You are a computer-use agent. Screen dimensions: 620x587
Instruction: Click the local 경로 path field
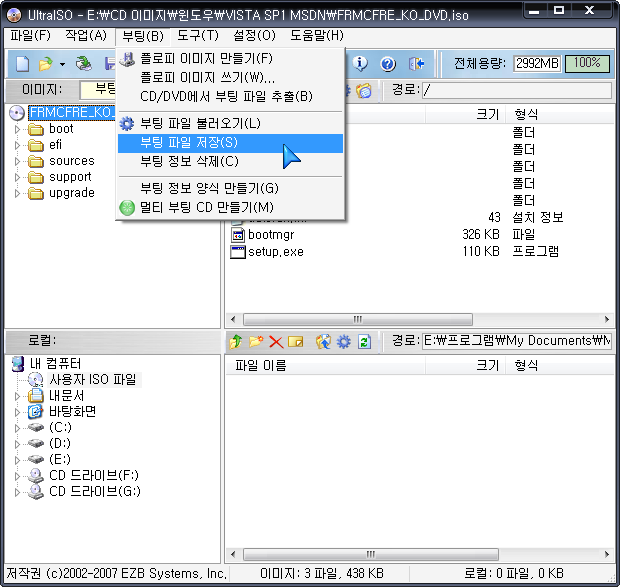tap(517, 341)
